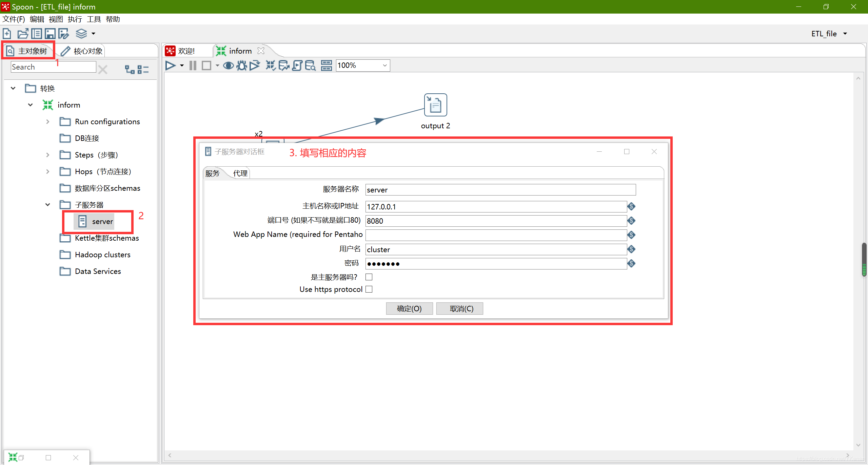
Task: Select the Data Services folder
Action: pos(90,271)
